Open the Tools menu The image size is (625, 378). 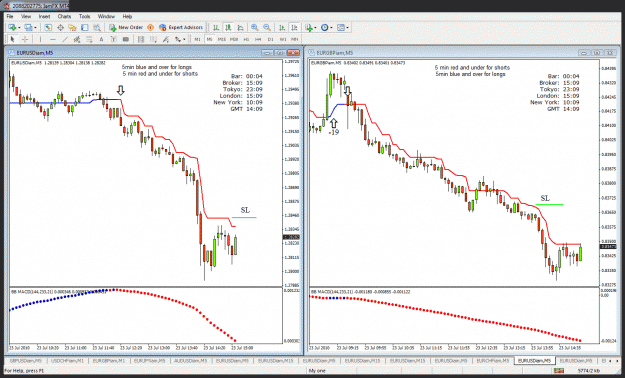[x=85, y=16]
